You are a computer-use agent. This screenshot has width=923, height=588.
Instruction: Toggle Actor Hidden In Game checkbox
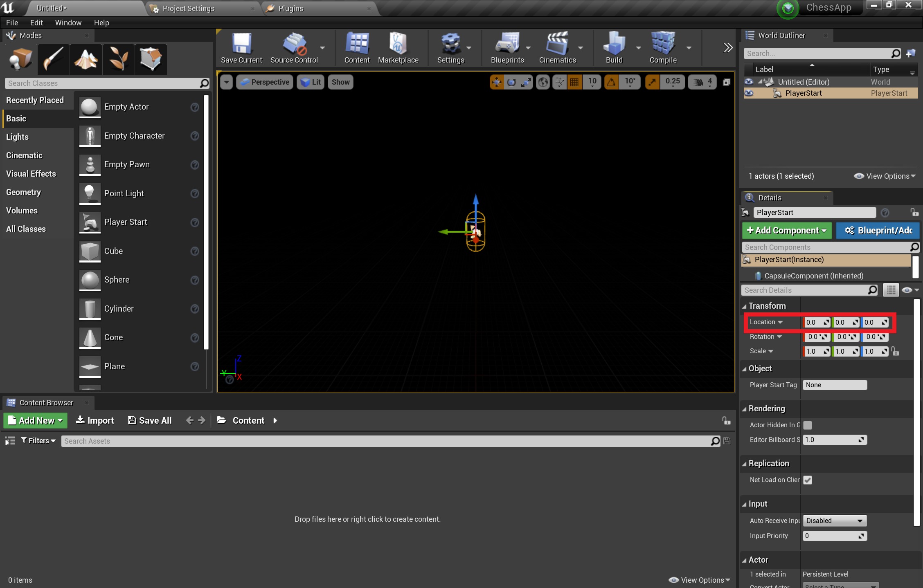(808, 425)
